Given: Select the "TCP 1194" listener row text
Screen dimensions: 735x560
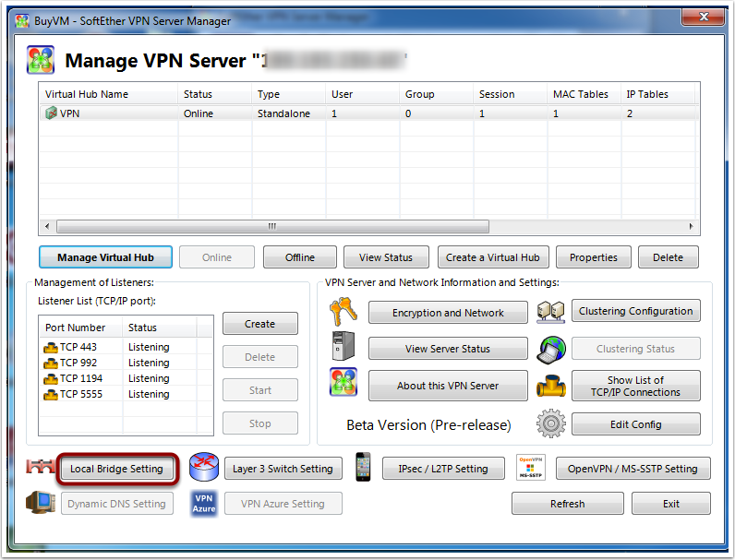Looking at the screenshot, I should tap(81, 378).
